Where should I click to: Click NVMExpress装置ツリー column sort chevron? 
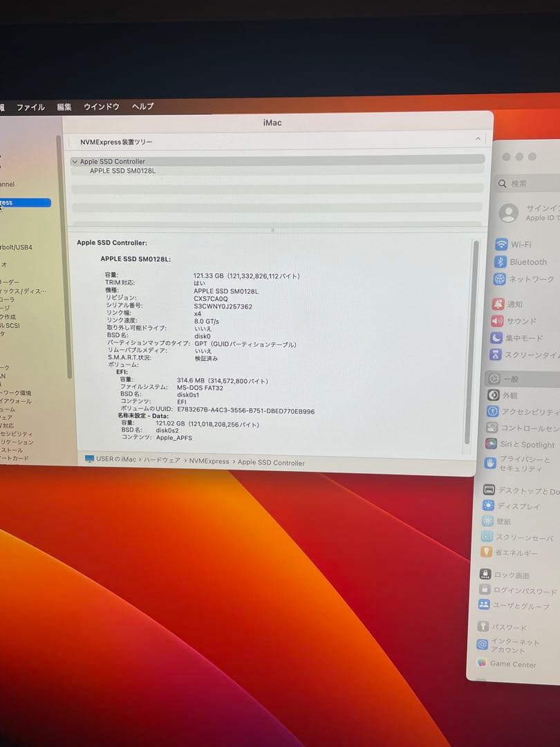[478, 140]
